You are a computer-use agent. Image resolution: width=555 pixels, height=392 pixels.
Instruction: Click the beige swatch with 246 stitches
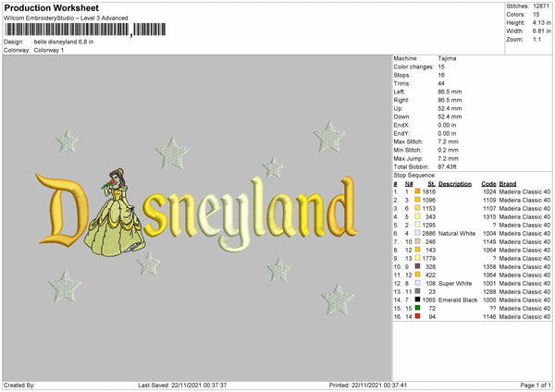[x=418, y=241]
